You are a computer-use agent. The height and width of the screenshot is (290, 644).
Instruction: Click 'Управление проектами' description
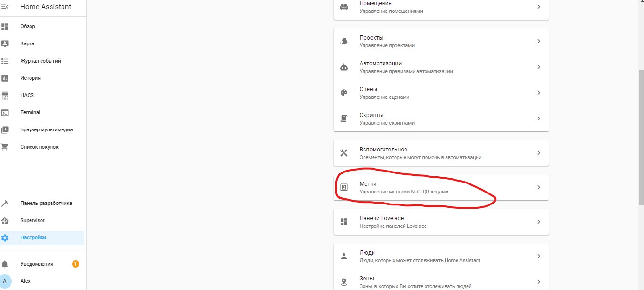click(x=387, y=46)
